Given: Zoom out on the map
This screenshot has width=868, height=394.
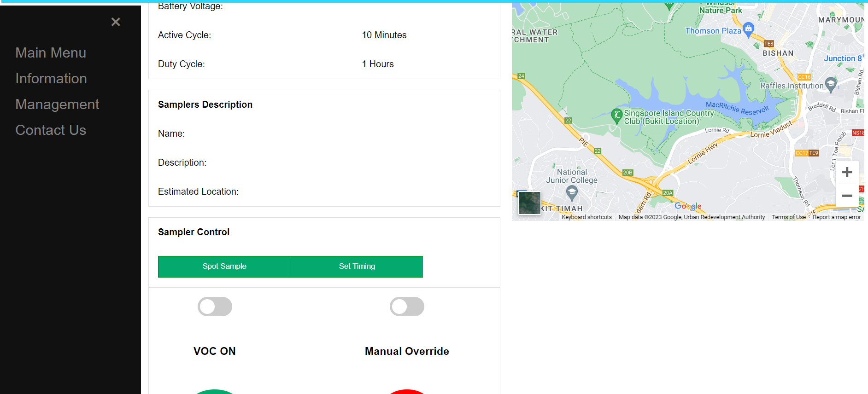Looking at the screenshot, I should tap(847, 196).
